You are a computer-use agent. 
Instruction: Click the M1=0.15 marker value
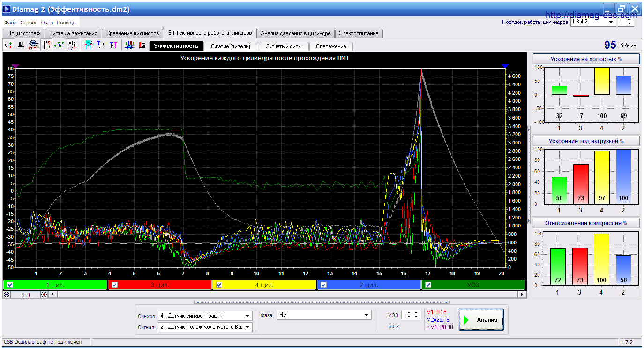(x=436, y=312)
